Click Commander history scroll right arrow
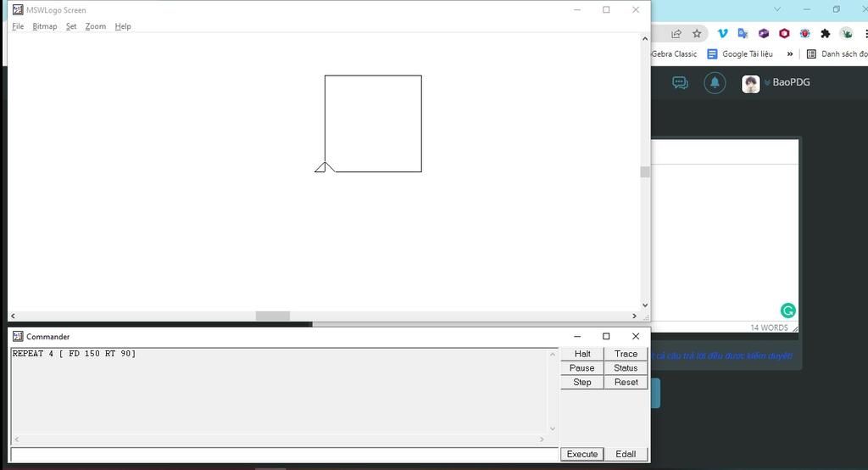 tap(542, 439)
